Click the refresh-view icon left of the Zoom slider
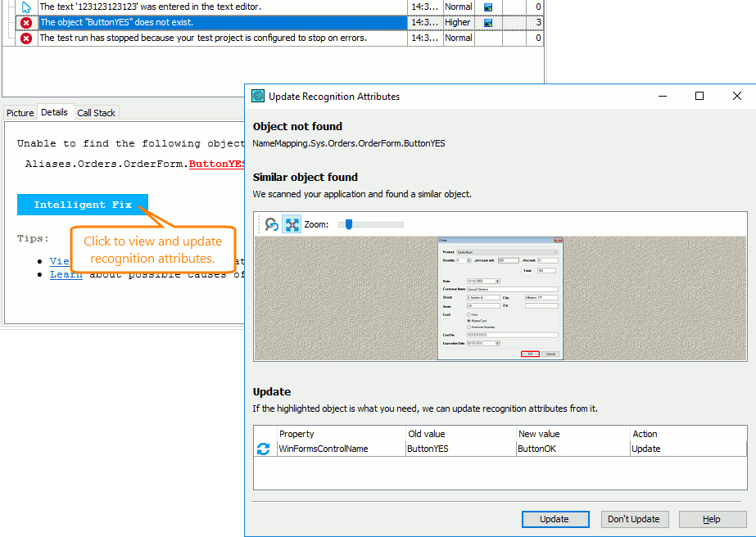The height and width of the screenshot is (537, 756). tap(270, 223)
